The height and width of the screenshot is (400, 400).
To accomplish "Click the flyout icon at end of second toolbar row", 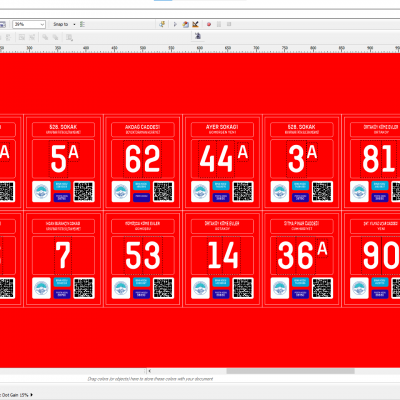I will click(69, 38).
